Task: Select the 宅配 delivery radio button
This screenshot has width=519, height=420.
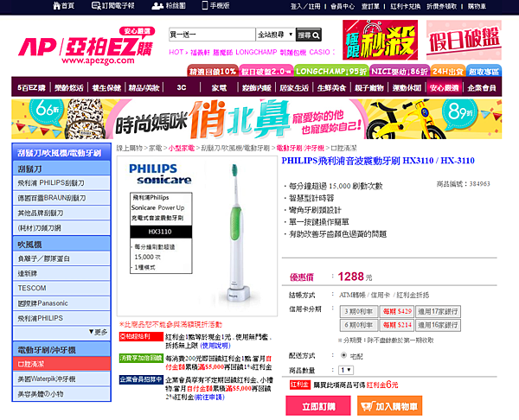Action: click(343, 355)
